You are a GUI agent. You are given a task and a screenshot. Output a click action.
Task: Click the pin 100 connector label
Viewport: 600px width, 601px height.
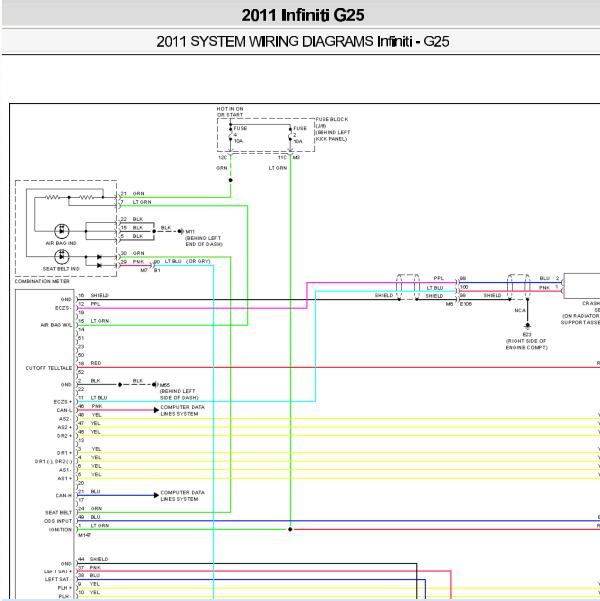tap(464, 287)
